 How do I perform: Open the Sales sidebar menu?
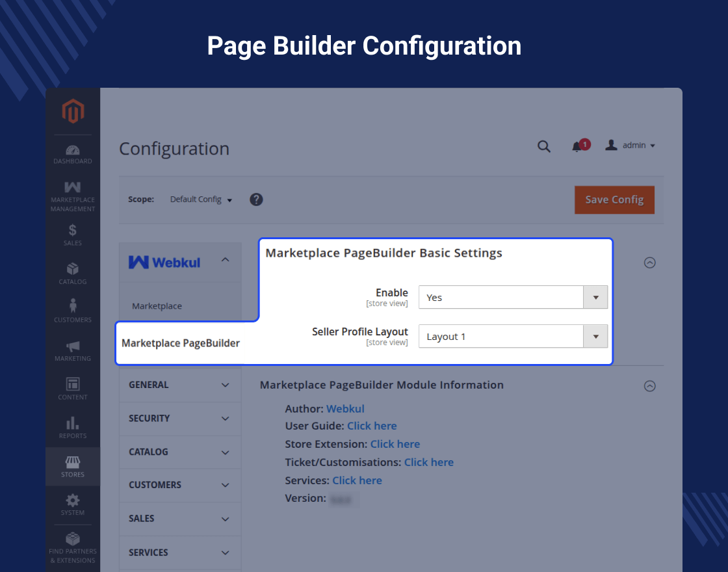coord(72,235)
